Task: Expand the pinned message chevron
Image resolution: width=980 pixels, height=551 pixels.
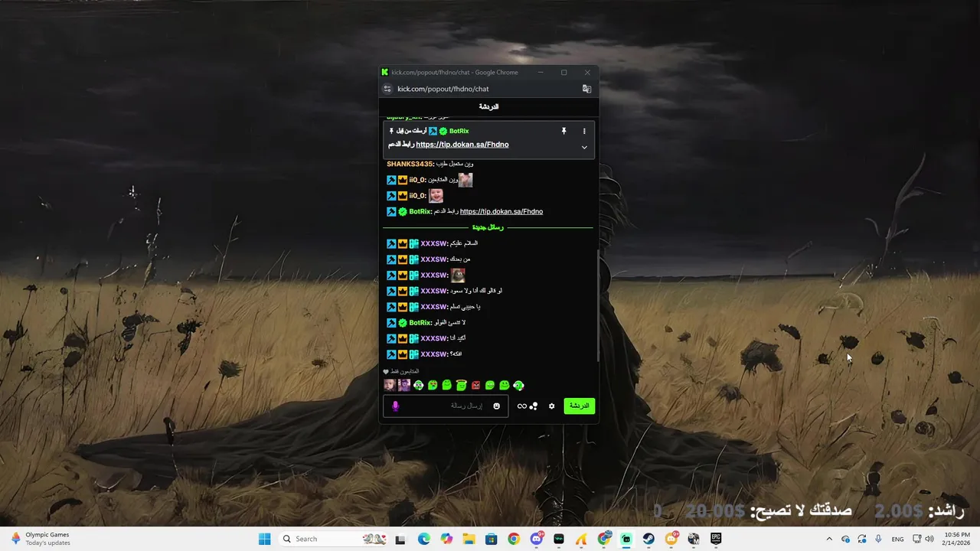Action: [584, 148]
